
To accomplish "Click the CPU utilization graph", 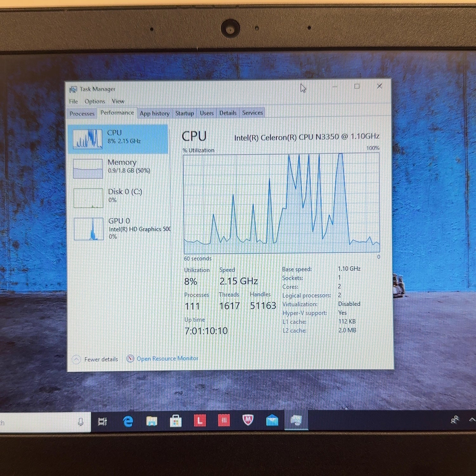I will (x=281, y=203).
